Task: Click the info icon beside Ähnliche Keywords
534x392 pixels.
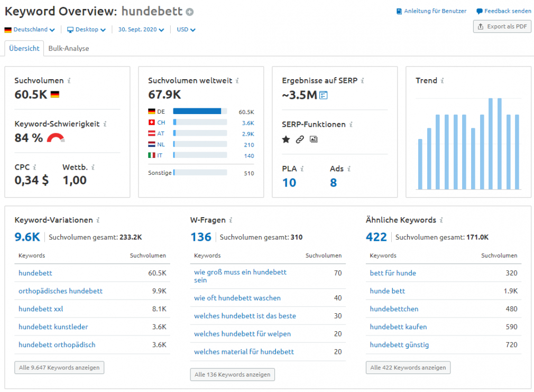Action: (x=441, y=220)
